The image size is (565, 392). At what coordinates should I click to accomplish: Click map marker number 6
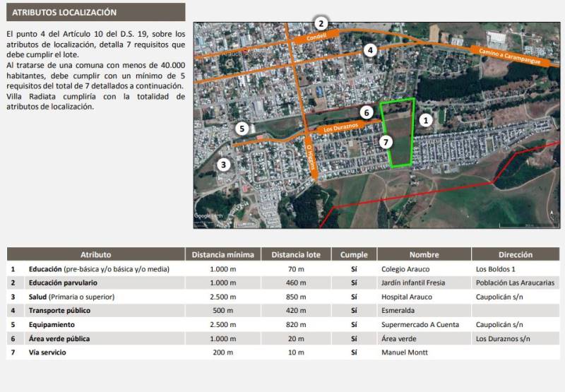pyautogui.click(x=367, y=113)
